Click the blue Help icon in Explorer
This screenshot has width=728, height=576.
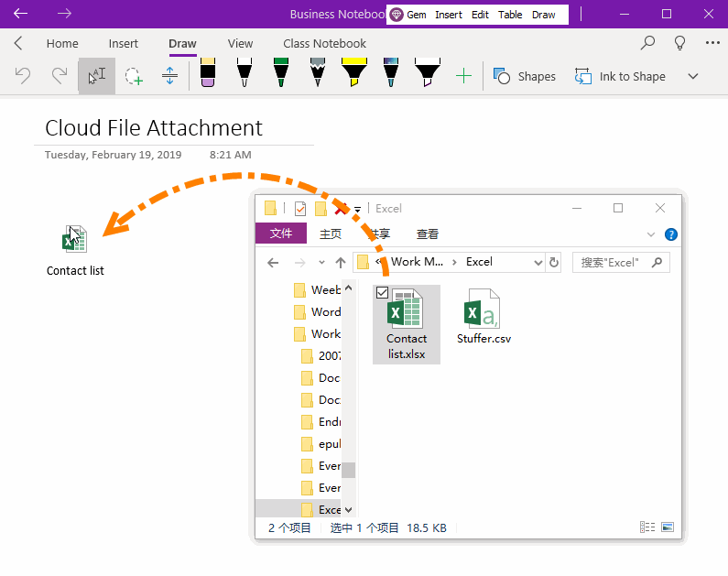point(671,234)
